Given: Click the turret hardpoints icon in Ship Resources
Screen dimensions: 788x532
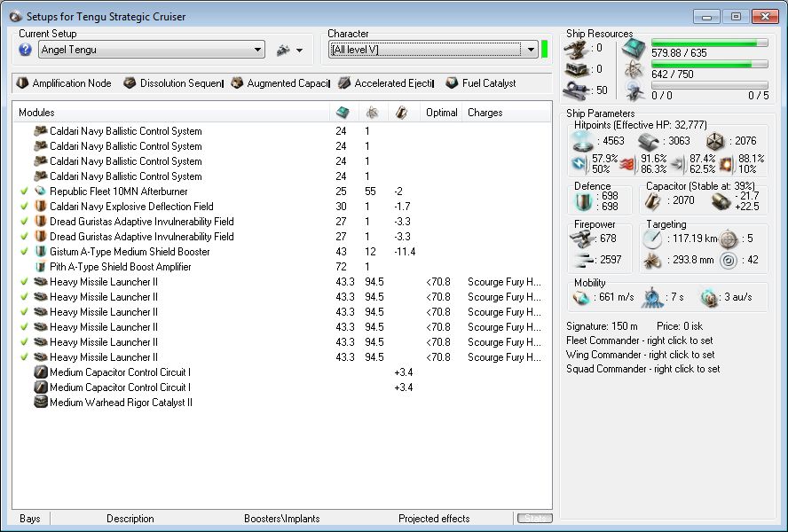Looking at the screenshot, I should pyautogui.click(x=577, y=50).
